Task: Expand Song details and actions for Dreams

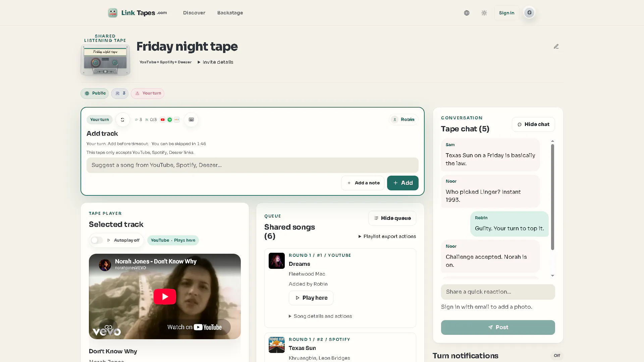Action: 320,316
